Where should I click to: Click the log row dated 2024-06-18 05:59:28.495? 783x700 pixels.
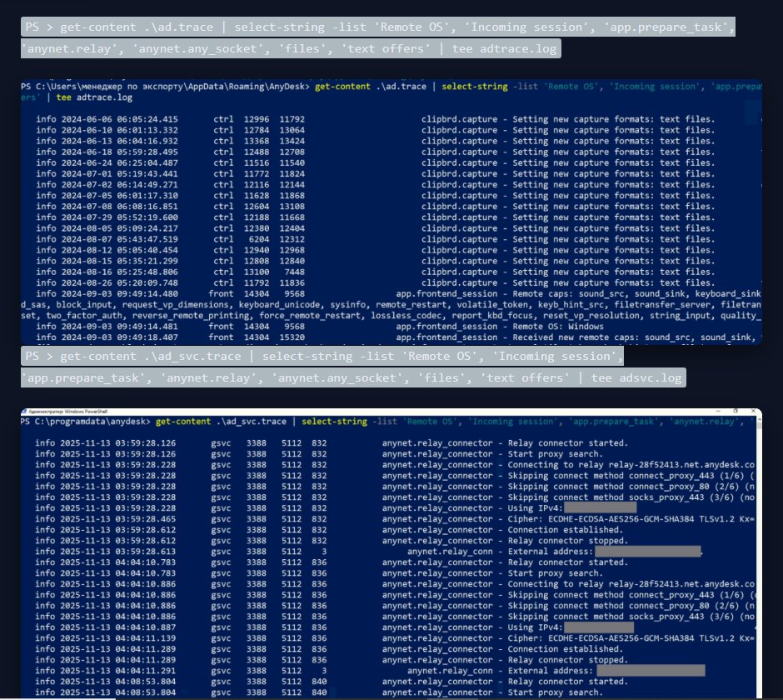tap(376, 152)
